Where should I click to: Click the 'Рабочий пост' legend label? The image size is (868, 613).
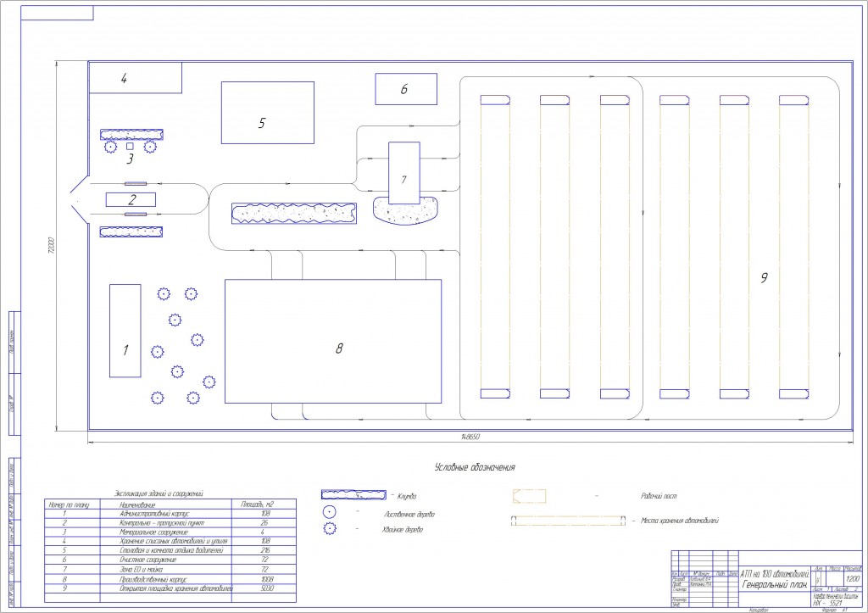659,496
